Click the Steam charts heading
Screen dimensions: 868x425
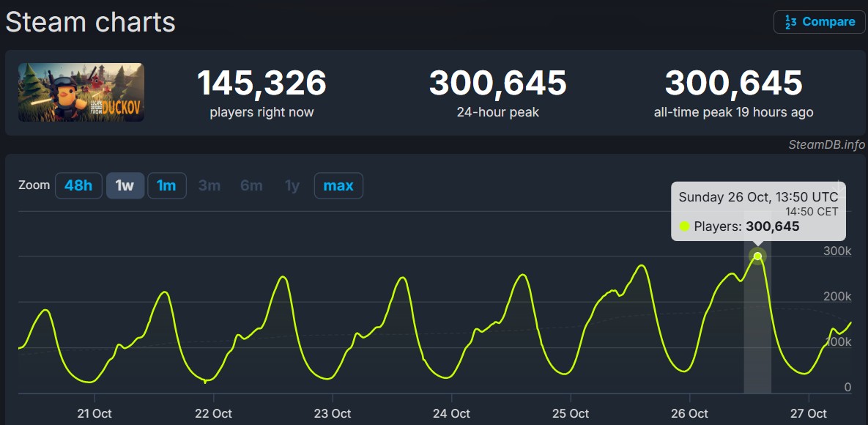click(90, 22)
